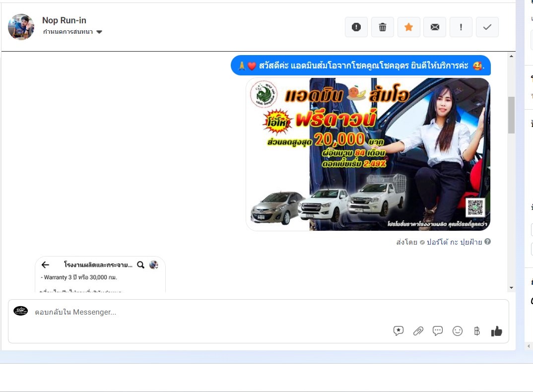Open the speech bubble quick reply icon
This screenshot has height=392, width=533.
point(438,331)
